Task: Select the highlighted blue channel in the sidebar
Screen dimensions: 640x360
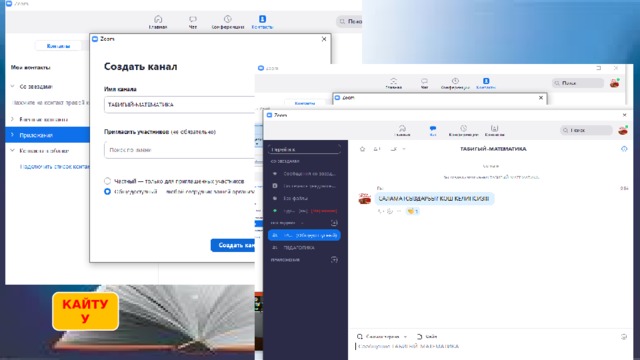Action: tap(304, 235)
